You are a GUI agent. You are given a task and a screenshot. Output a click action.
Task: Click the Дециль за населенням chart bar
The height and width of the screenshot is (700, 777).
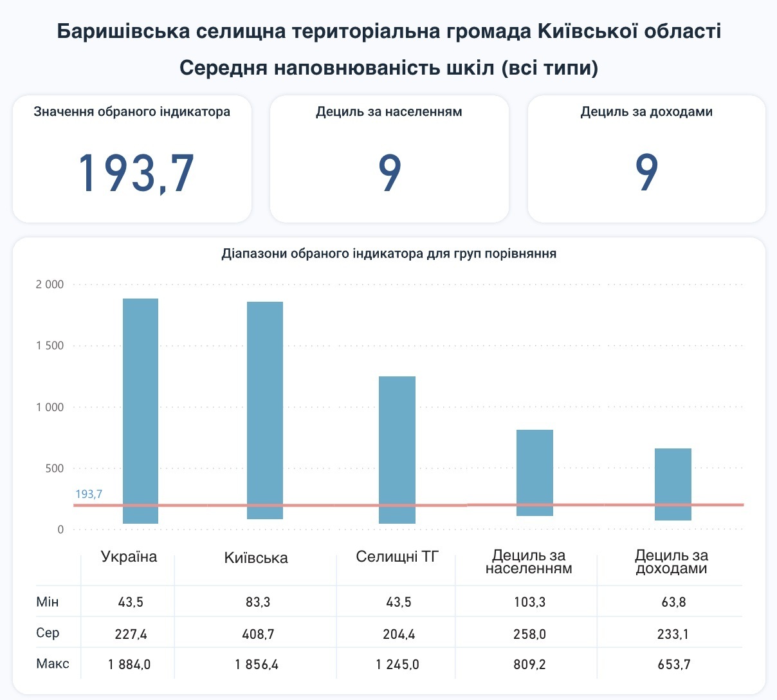535,472
